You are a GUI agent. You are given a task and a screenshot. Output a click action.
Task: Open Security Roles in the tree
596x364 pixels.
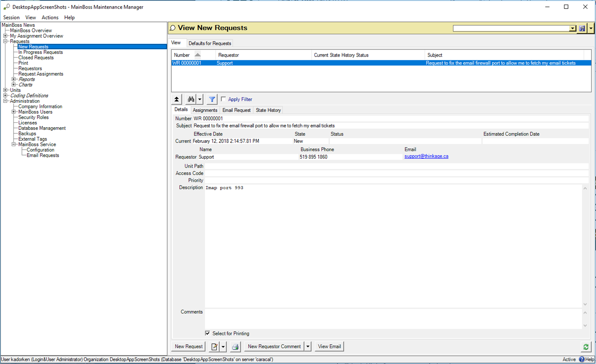click(x=34, y=117)
